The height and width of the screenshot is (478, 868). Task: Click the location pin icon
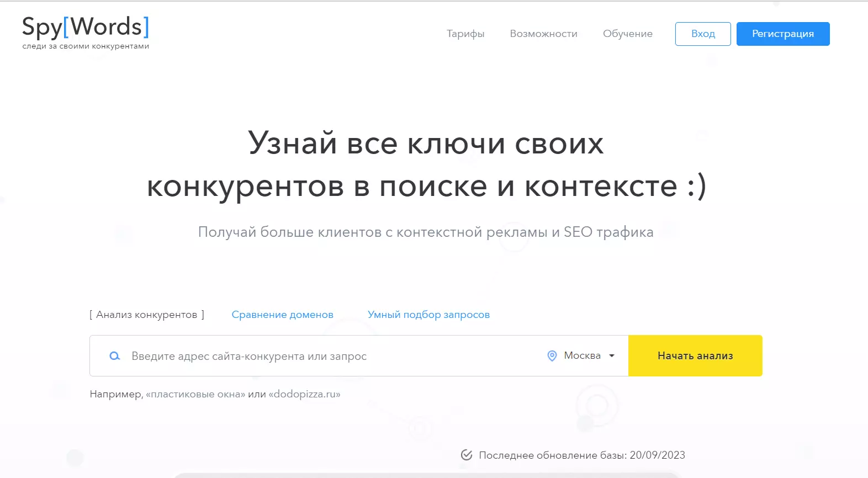[552, 356]
